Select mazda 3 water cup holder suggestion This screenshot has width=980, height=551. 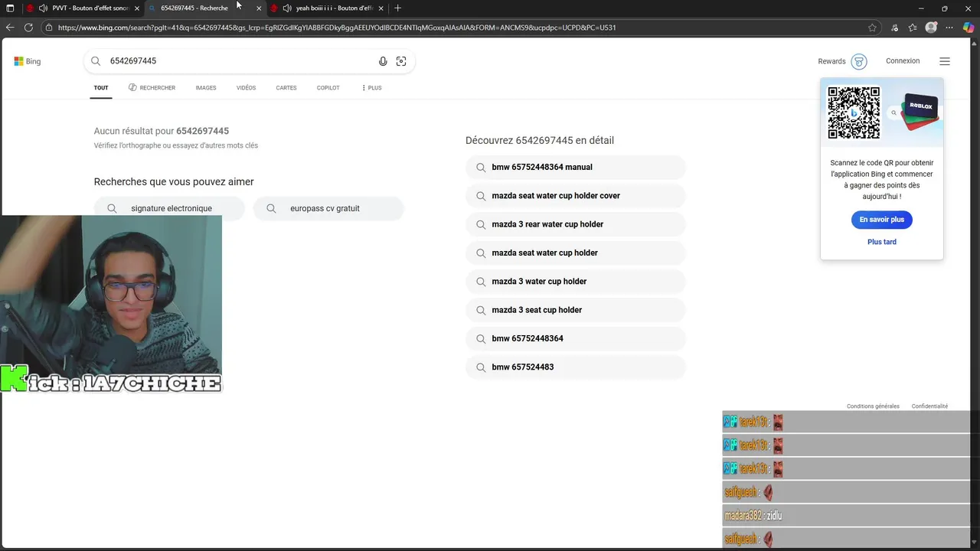click(575, 282)
